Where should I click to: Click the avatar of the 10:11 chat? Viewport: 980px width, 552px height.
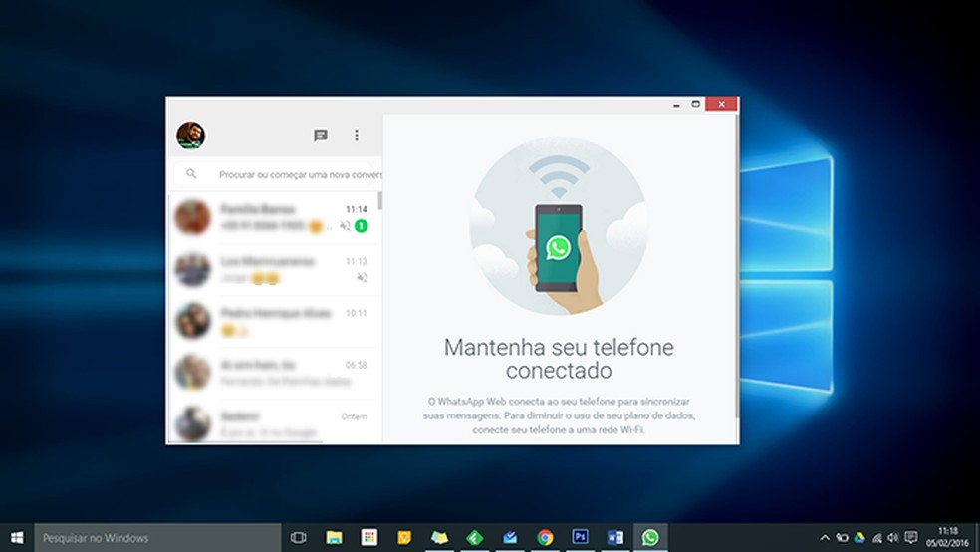click(192, 321)
